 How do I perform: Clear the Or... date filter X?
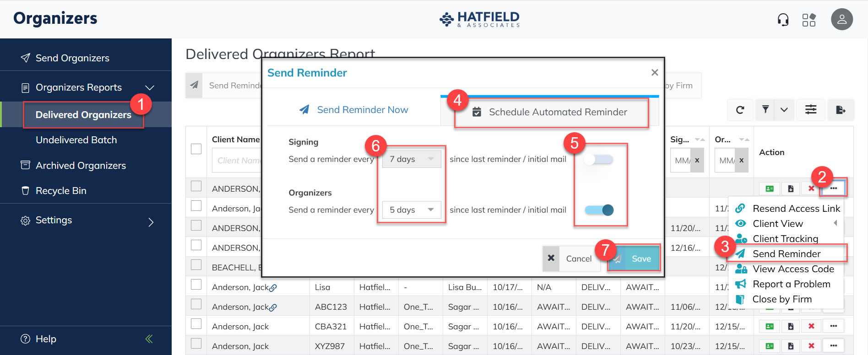point(742,161)
